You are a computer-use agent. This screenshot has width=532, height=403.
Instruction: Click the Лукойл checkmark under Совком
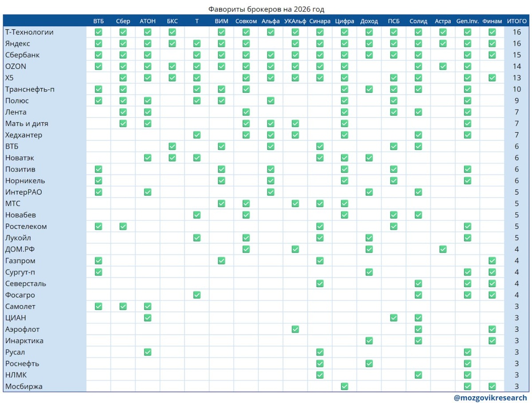[246, 238]
